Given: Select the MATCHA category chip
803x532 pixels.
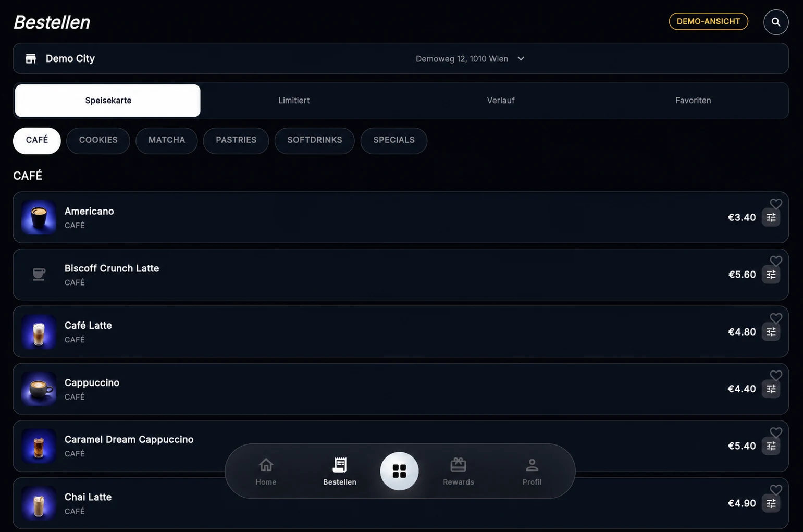Looking at the screenshot, I should 167,140.
